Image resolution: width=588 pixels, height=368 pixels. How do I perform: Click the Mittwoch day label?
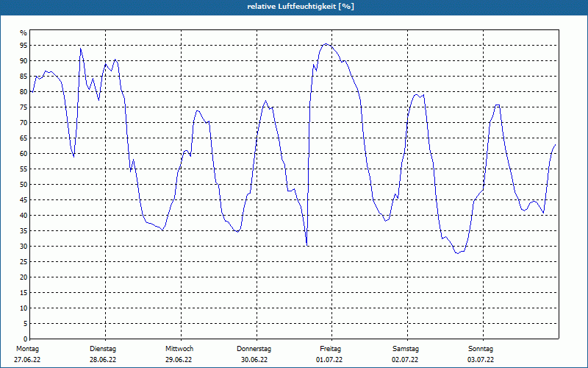(179, 349)
